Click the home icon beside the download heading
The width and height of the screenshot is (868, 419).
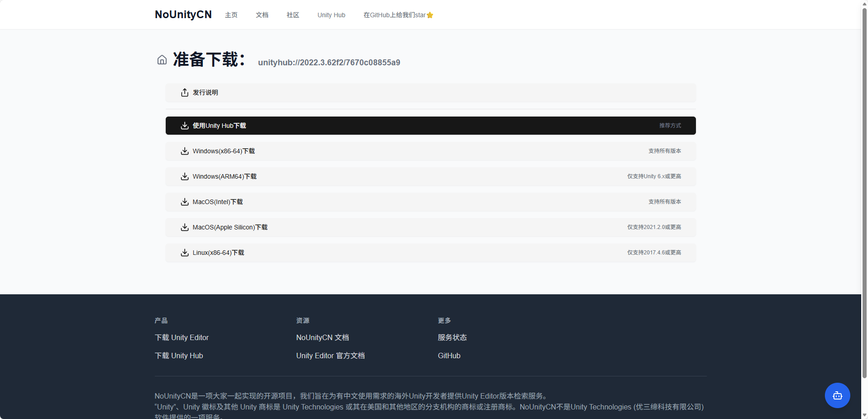[162, 60]
